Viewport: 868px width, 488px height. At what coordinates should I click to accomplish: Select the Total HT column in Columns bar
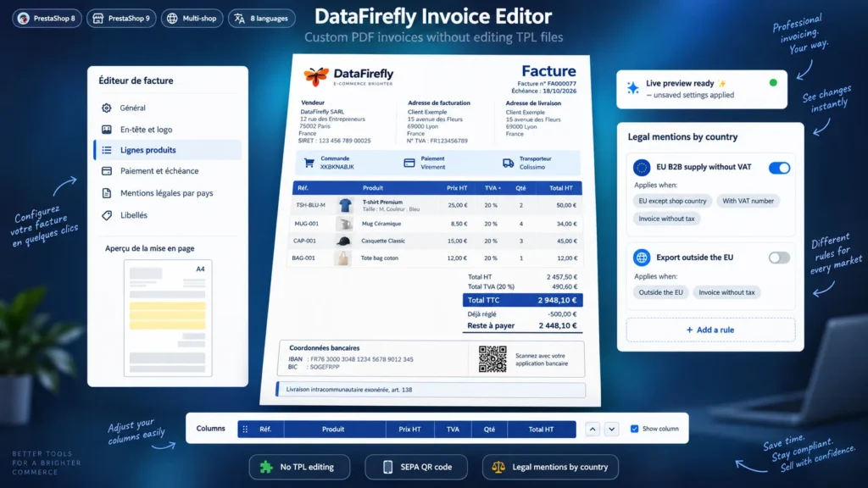point(541,430)
